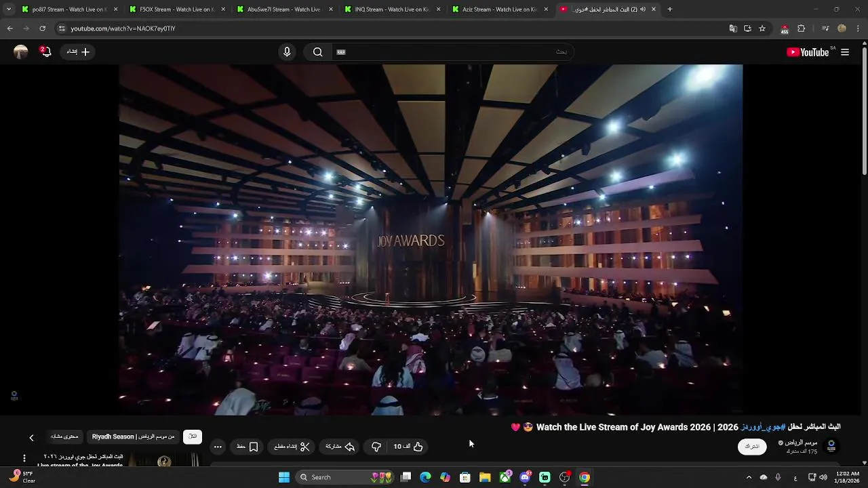Open a new browser tab
The width and height of the screenshot is (868, 488).
pyautogui.click(x=670, y=9)
